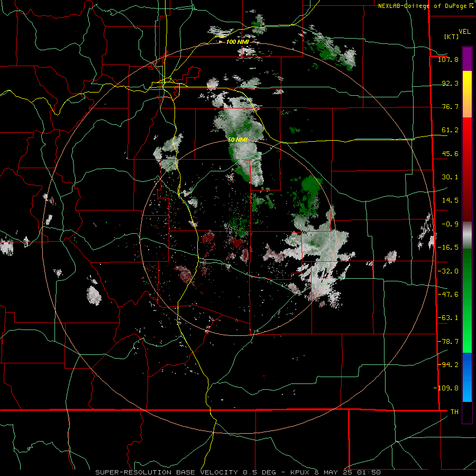The width and height of the screenshot is (476, 476).
Task: Click the 8 MAY 25 01:50 timestamp
Action: click(347, 472)
